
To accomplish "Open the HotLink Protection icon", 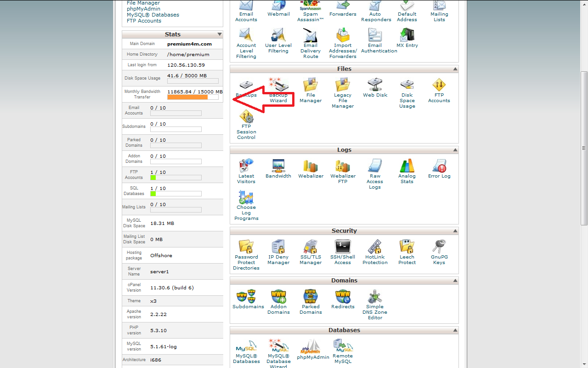I will [375, 247].
